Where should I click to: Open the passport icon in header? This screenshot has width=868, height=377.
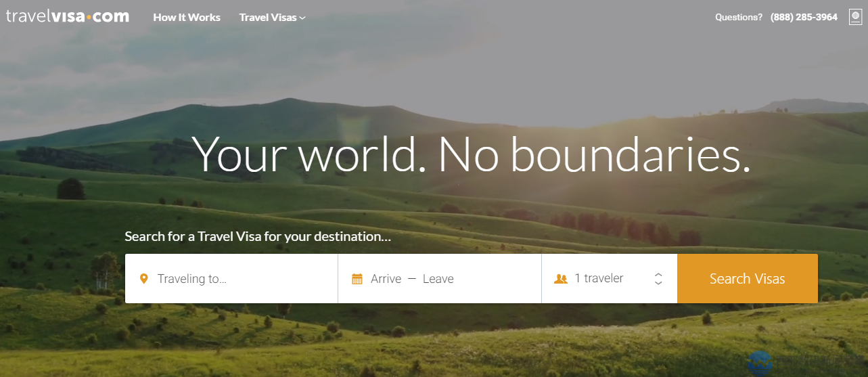(x=856, y=17)
